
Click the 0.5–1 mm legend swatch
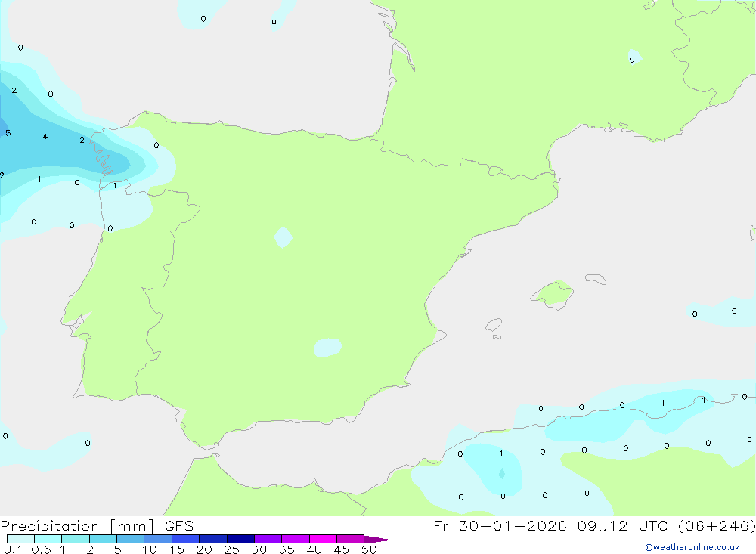[48, 539]
